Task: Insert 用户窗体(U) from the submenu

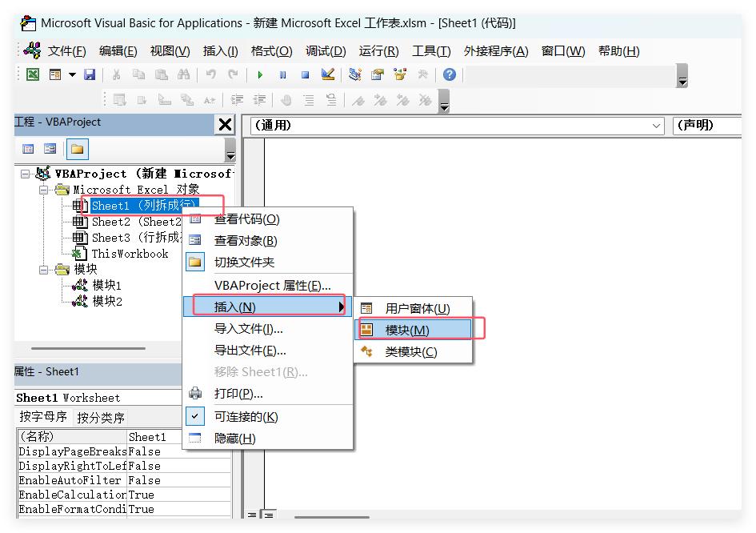Action: coord(413,309)
